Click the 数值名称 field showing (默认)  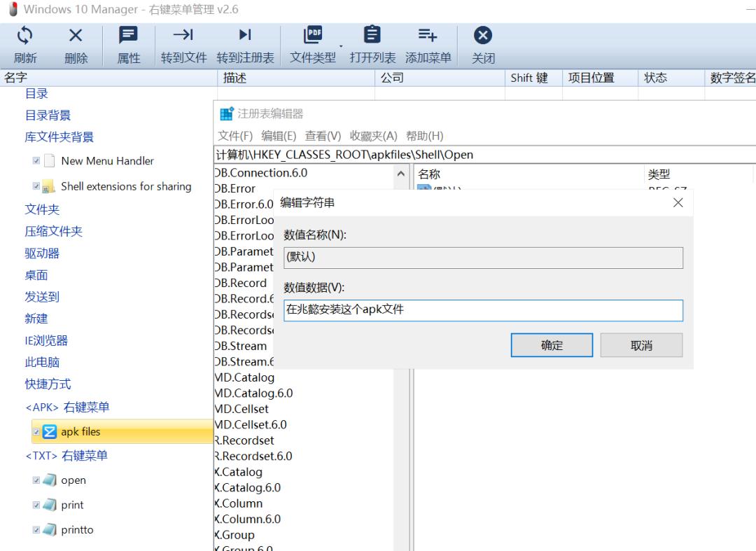pos(483,258)
